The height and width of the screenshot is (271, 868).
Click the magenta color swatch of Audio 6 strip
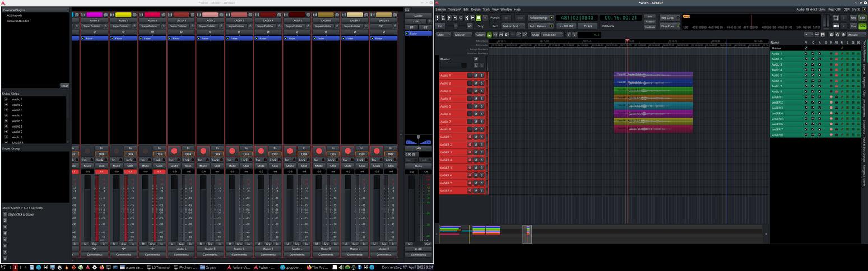coord(94,15)
